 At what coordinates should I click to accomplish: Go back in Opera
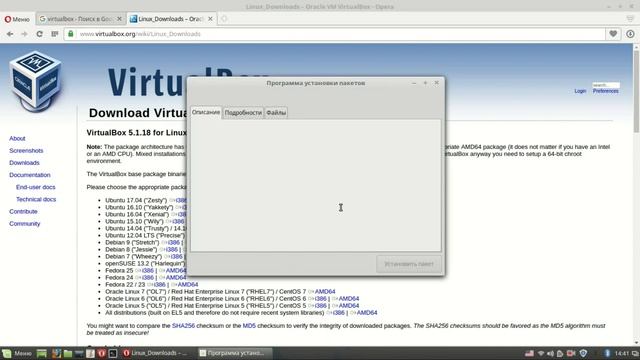(10, 34)
